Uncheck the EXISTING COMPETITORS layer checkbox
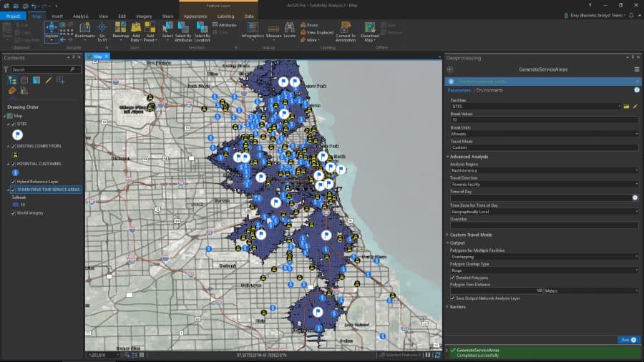The width and height of the screenshot is (644, 362). click(13, 146)
